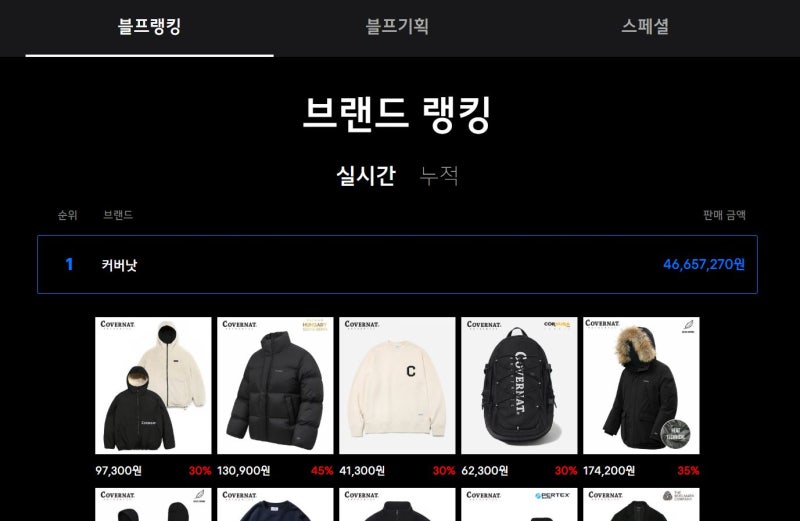Go to the 스페셜 tab

pos(645,27)
